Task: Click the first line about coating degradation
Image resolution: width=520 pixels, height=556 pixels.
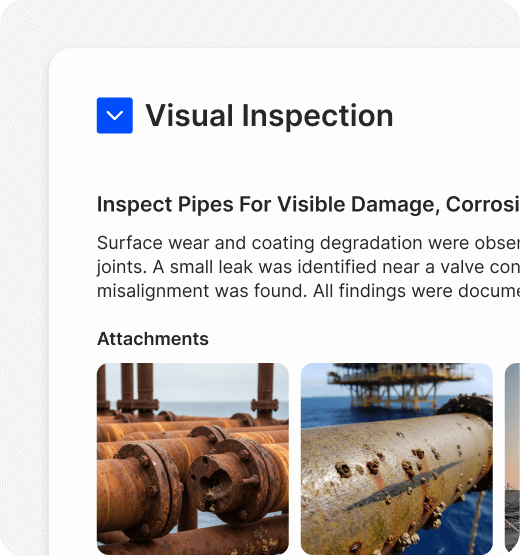Action: (x=308, y=243)
